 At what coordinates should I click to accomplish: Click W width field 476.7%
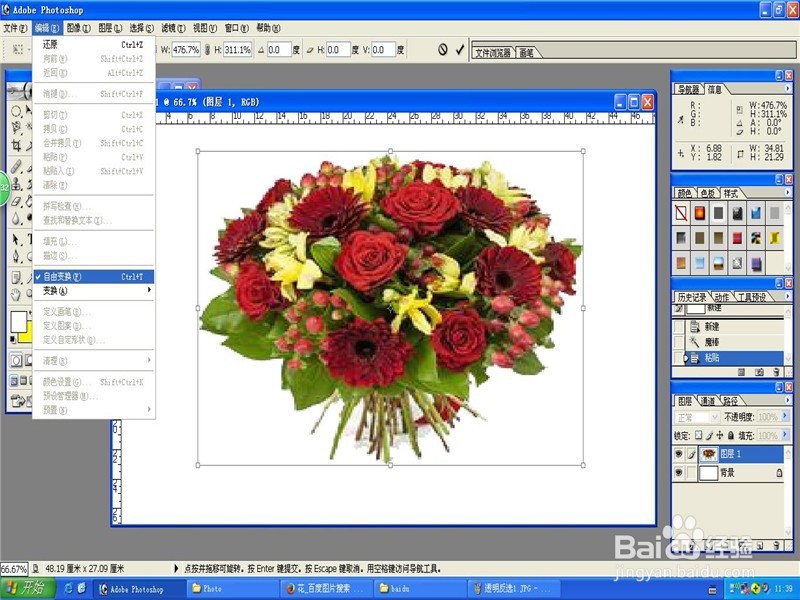pyautogui.click(x=186, y=49)
